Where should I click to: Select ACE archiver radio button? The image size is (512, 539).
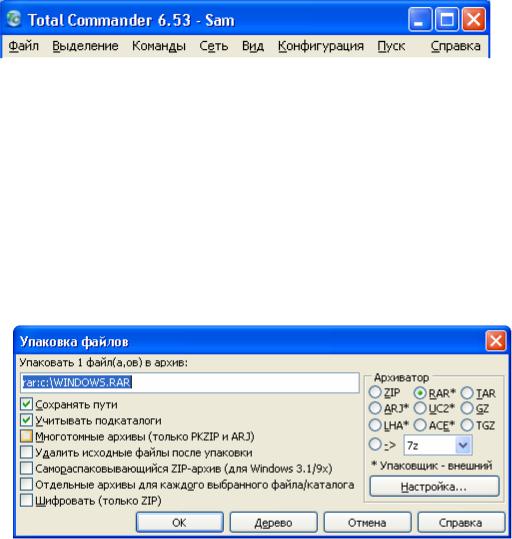420,425
